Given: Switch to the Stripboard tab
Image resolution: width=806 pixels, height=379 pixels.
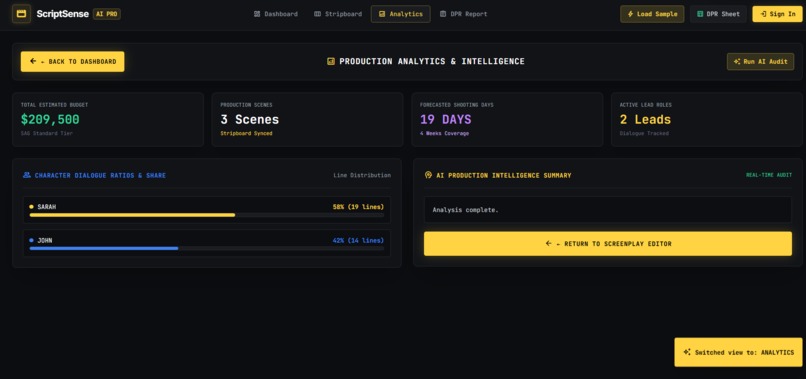Looking at the screenshot, I should point(338,14).
